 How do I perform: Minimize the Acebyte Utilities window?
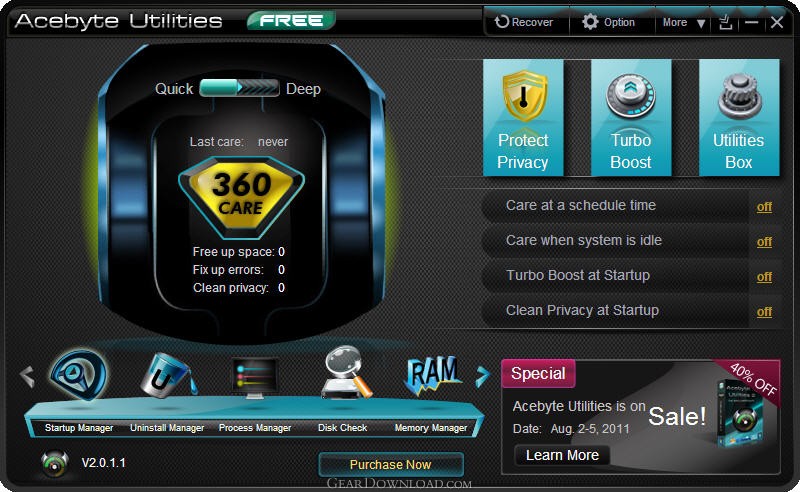coord(752,22)
